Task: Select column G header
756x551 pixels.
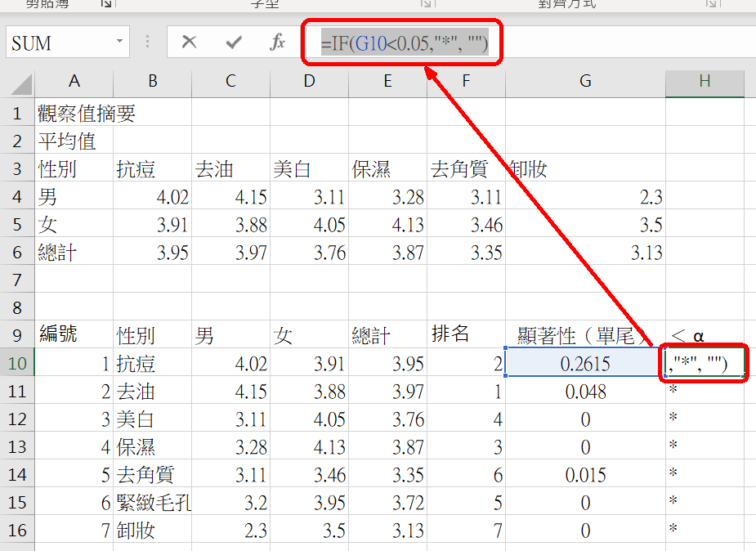Action: (x=585, y=81)
